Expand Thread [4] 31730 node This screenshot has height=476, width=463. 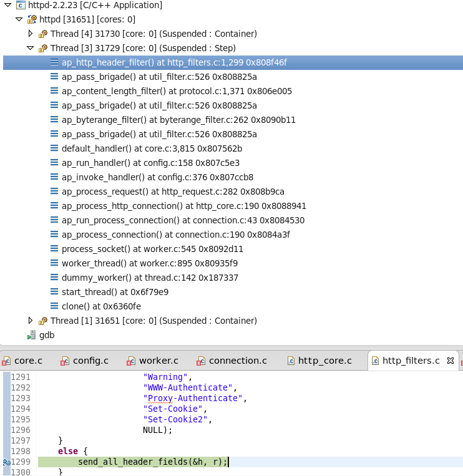(30, 34)
